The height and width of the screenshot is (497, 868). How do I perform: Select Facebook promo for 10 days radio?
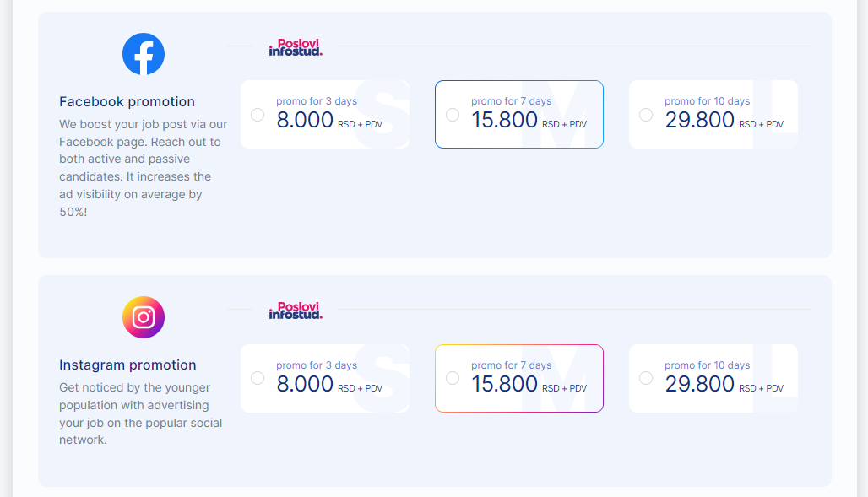click(645, 115)
